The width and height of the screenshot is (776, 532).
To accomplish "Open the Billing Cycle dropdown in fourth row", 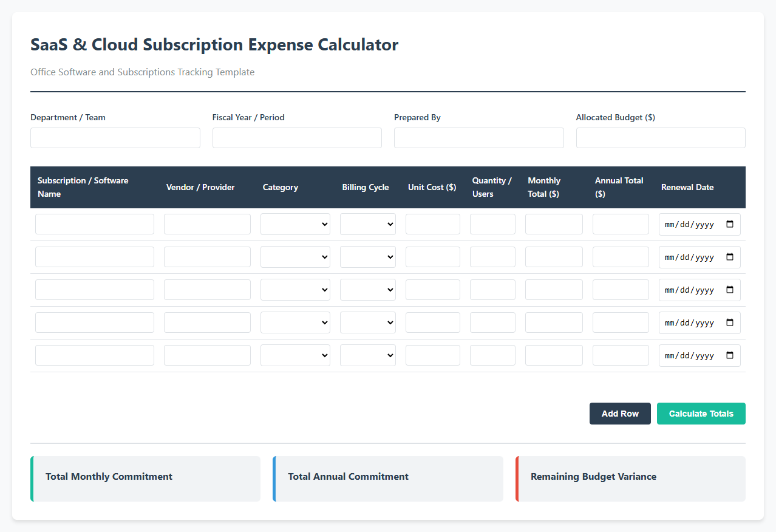I will click(x=368, y=322).
